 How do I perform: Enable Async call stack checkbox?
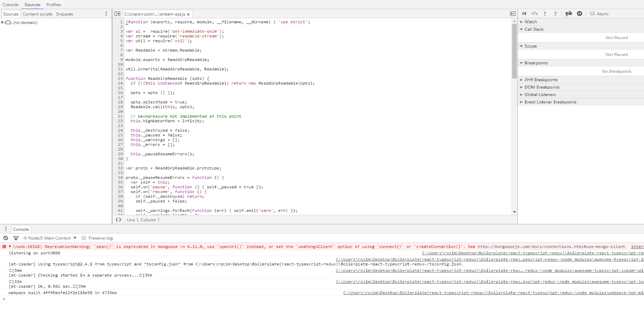click(x=593, y=13)
